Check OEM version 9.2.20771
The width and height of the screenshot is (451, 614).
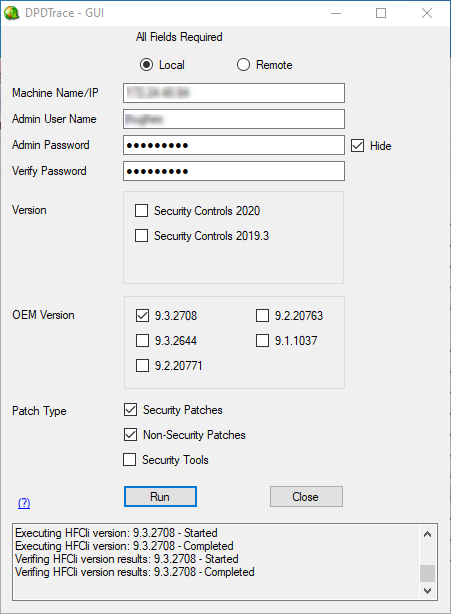(x=143, y=366)
